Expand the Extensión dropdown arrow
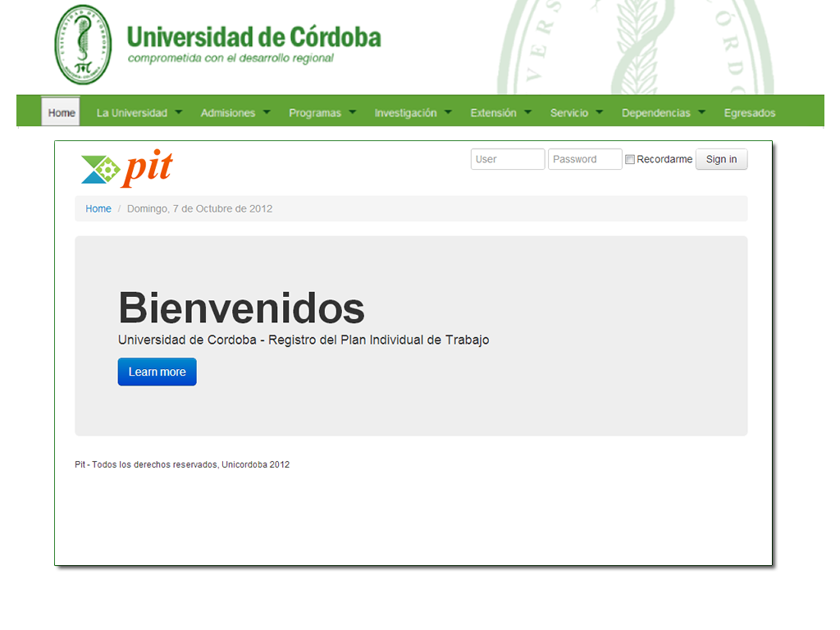The width and height of the screenshot is (840, 630). pyautogui.click(x=527, y=112)
